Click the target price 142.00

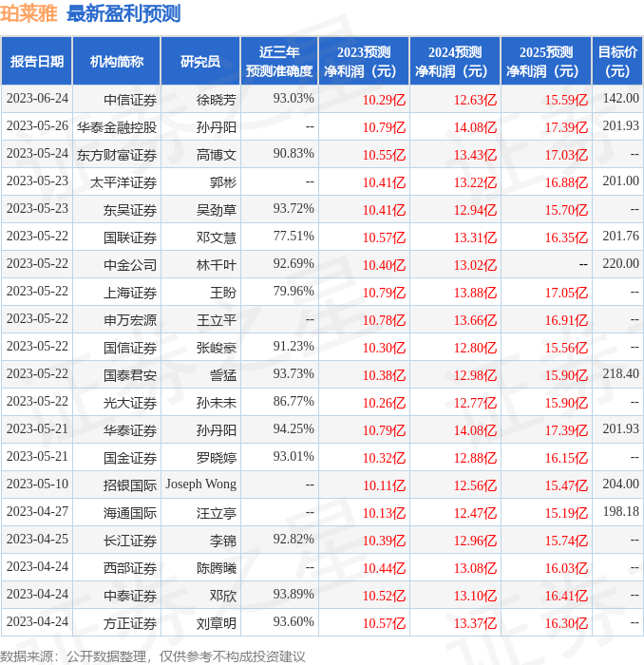[620, 98]
